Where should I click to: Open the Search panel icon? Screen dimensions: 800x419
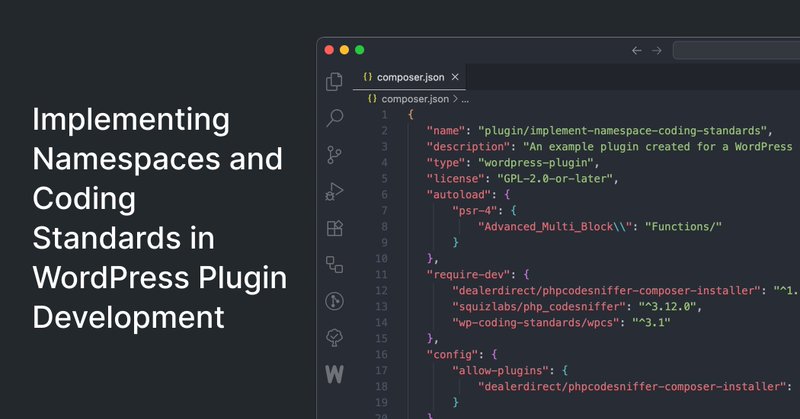(335, 118)
